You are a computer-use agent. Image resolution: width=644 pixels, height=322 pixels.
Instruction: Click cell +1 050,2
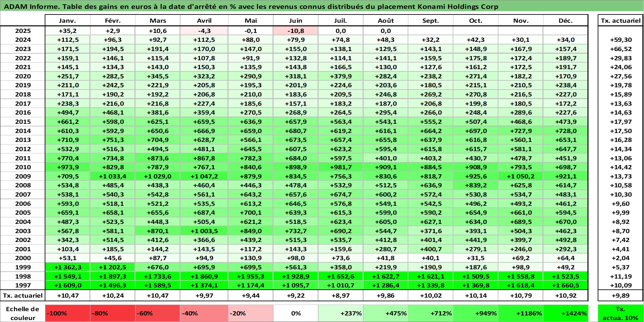point(521,176)
